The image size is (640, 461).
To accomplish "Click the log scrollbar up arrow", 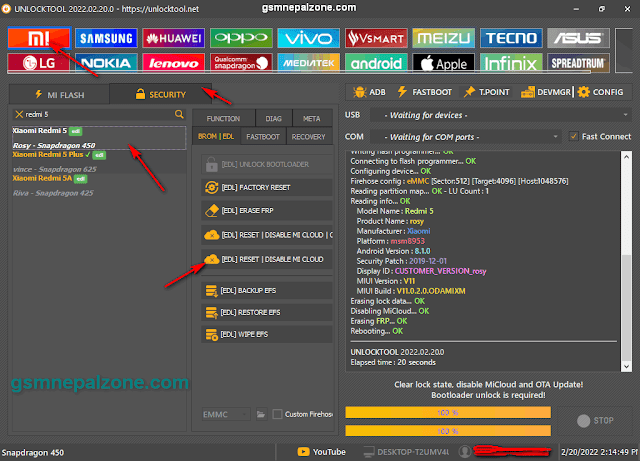I will tap(627, 156).
